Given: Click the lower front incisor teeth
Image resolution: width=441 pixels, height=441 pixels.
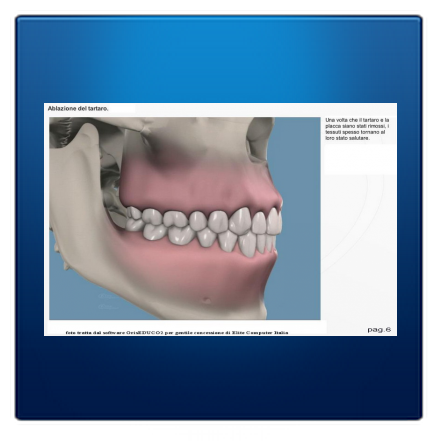Looking at the screenshot, I should [267, 243].
